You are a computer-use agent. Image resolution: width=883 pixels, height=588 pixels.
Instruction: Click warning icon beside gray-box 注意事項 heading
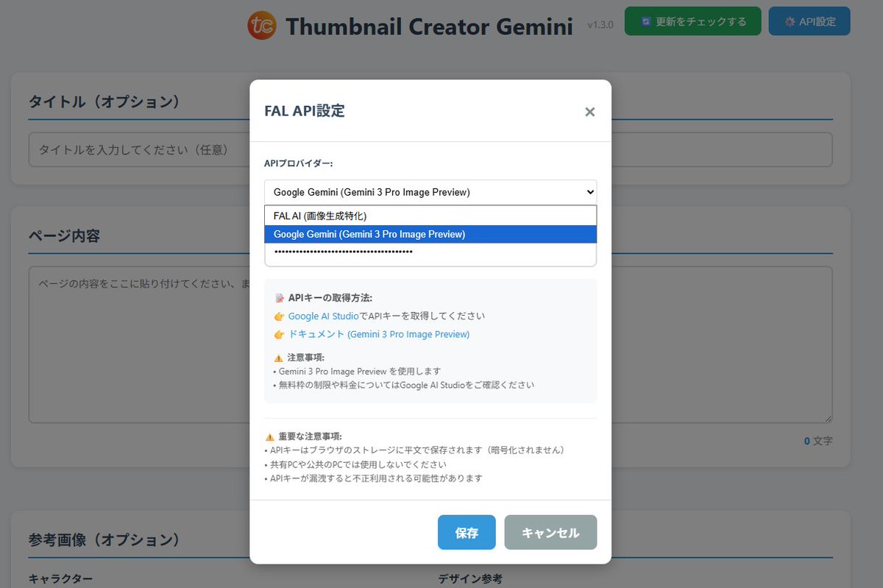click(x=278, y=358)
